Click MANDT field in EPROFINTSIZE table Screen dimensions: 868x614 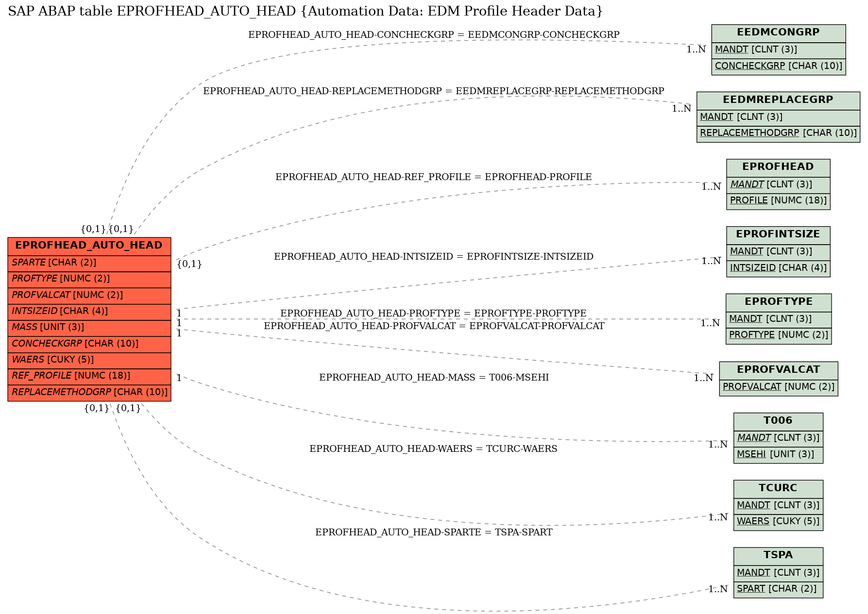[778, 252]
